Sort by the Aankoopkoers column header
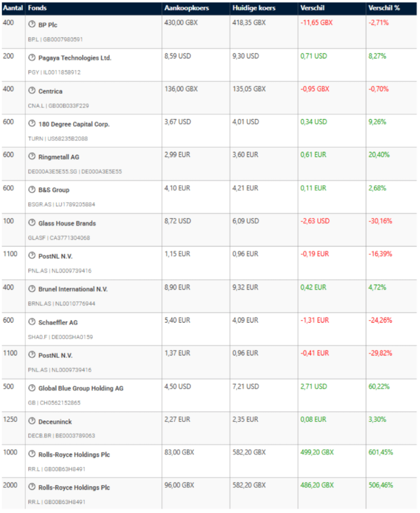Image resolution: width=420 pixels, height=513 pixels. [187, 8]
